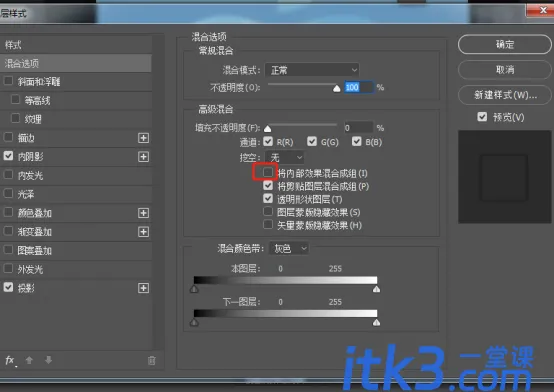The height and width of the screenshot is (392, 554).
Task: Click the move effect down arrow
Action: click(48, 360)
